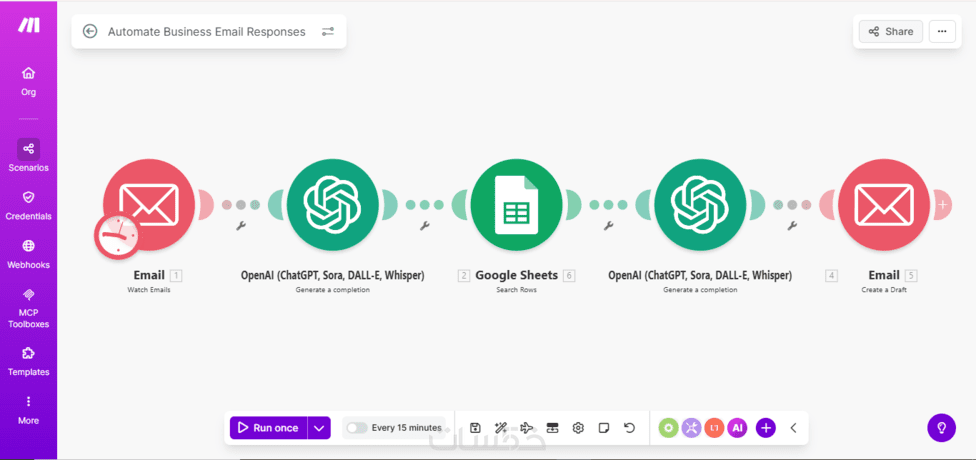Open the Scenarios section
976x460 pixels.
tap(29, 155)
